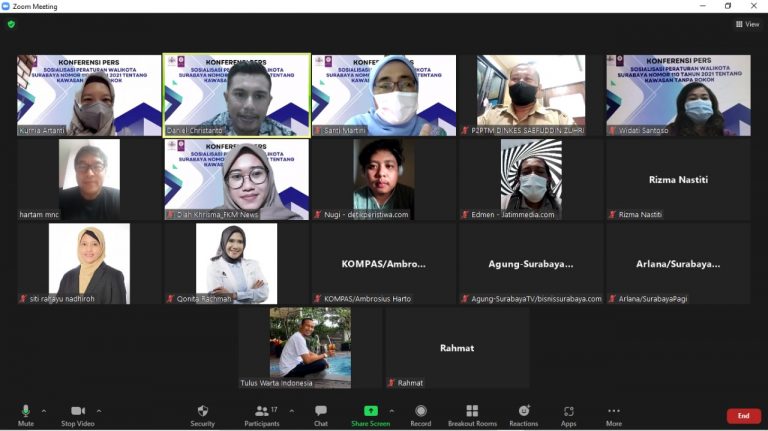Click the green encryption shield icon
Screen dimensions: 768x431
[x=11, y=24]
